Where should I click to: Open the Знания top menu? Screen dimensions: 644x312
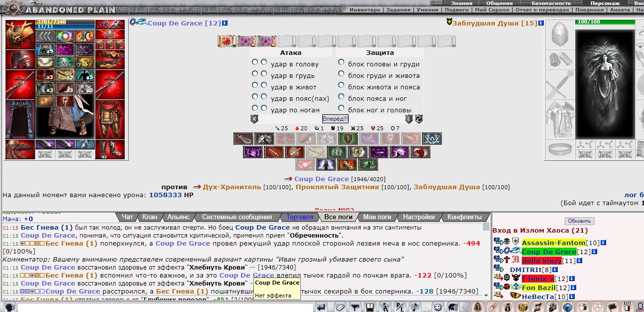pyautogui.click(x=461, y=3)
